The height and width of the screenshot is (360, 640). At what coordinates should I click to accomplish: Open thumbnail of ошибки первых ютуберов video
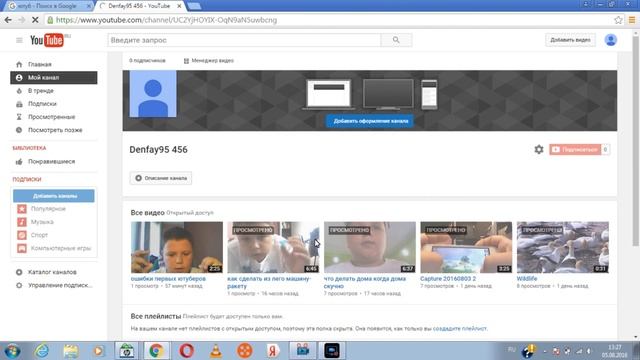[177, 247]
